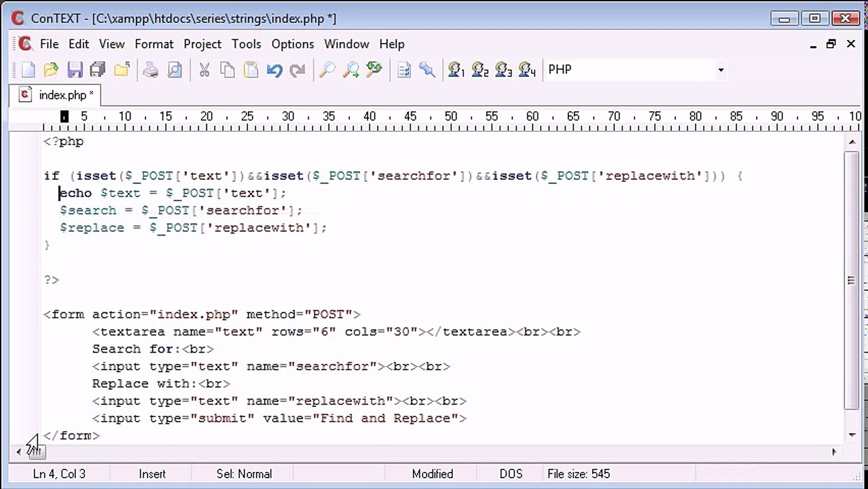Click the horizontal scrollbar right arrow
This screenshot has height=489, width=868.
click(x=834, y=451)
